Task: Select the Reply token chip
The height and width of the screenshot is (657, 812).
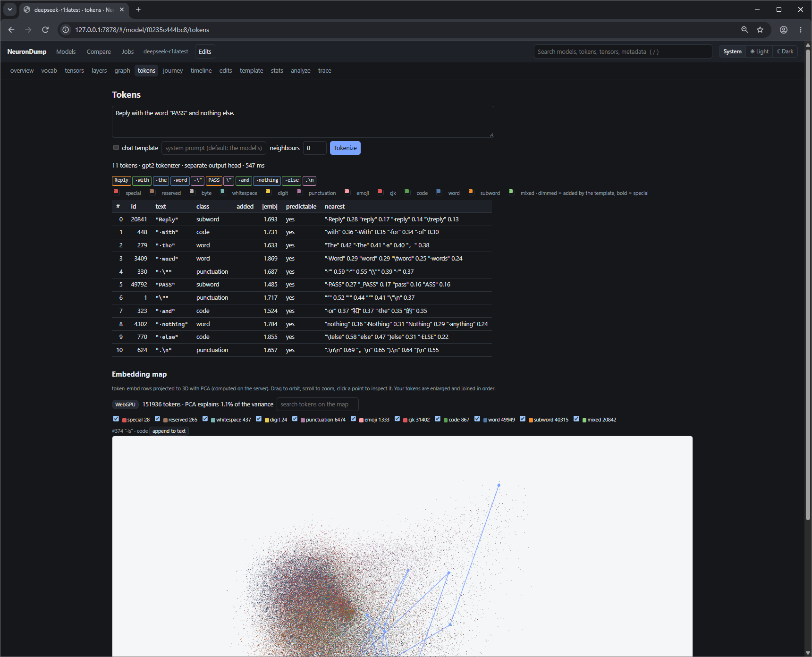Action: pos(121,180)
